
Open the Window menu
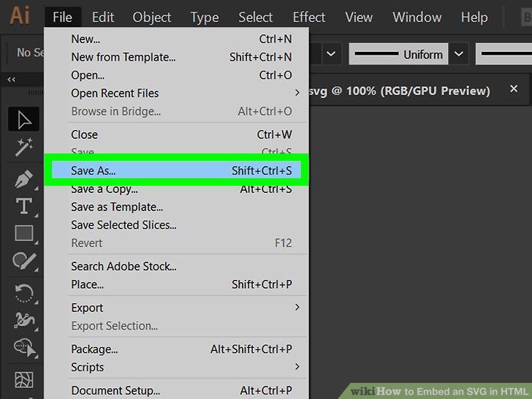point(417,17)
